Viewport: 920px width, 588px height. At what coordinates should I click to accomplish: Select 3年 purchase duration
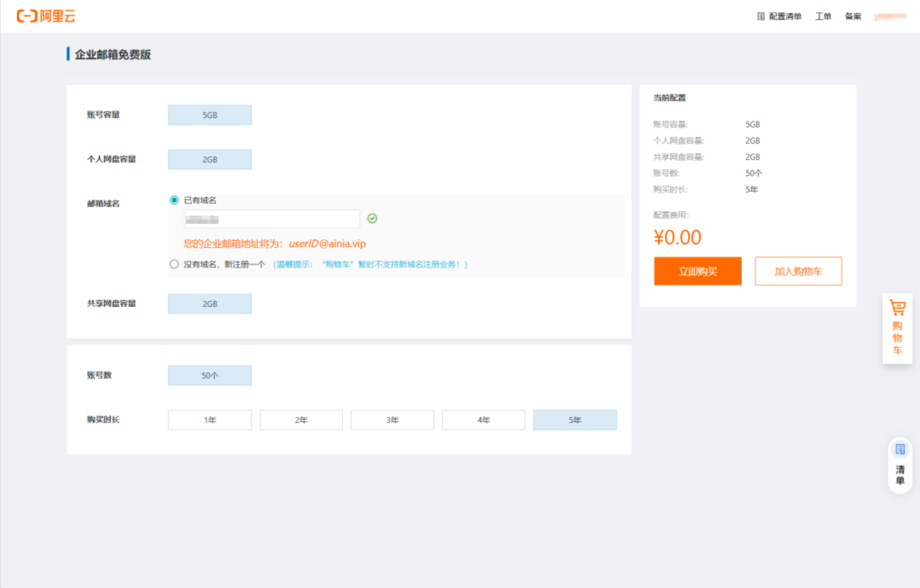point(392,420)
